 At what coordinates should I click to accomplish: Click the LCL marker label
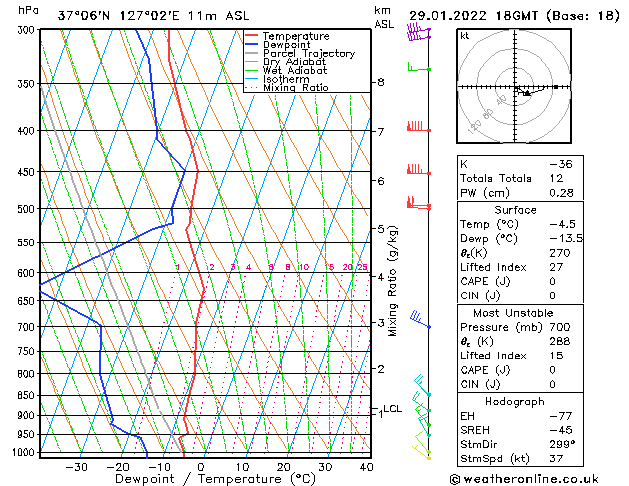[392, 409]
